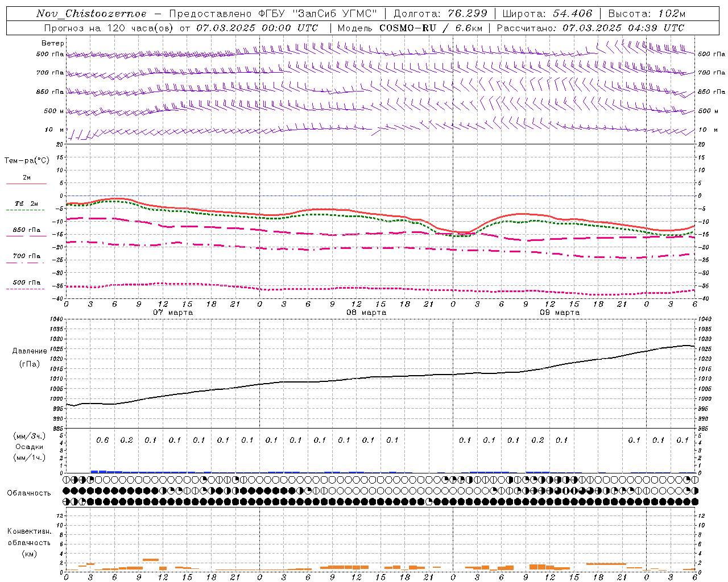Select the Долгота: 76.299 header field
Image resolution: width=728 pixels, height=582 pixels.
point(440,14)
